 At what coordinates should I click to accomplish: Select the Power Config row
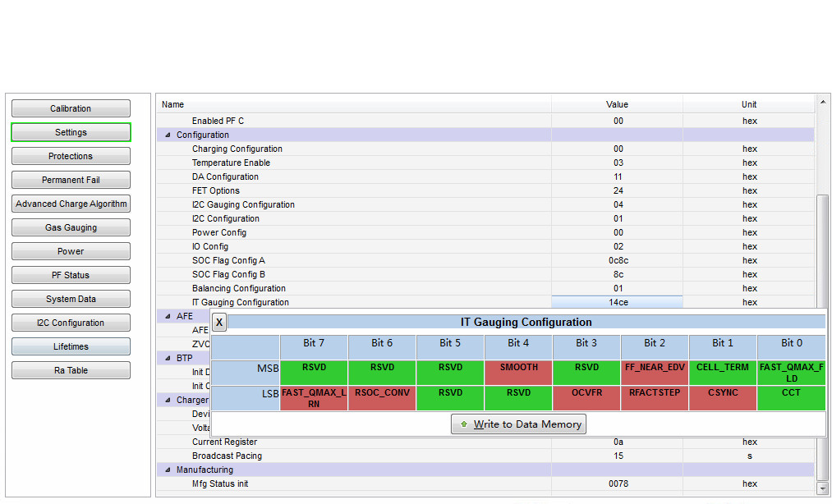coord(485,232)
